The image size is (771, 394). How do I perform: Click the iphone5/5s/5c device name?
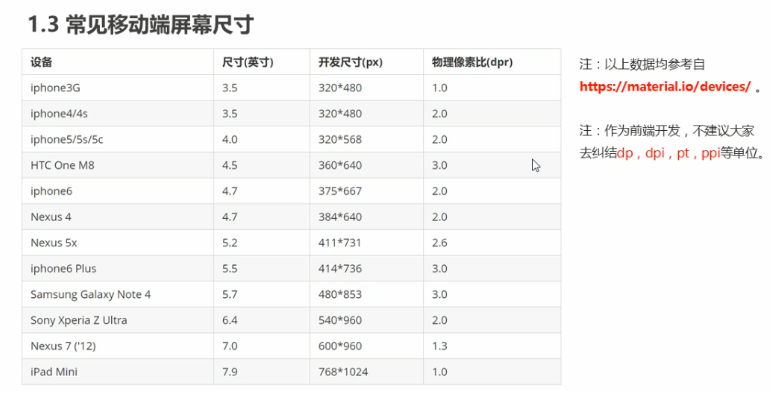pos(67,140)
